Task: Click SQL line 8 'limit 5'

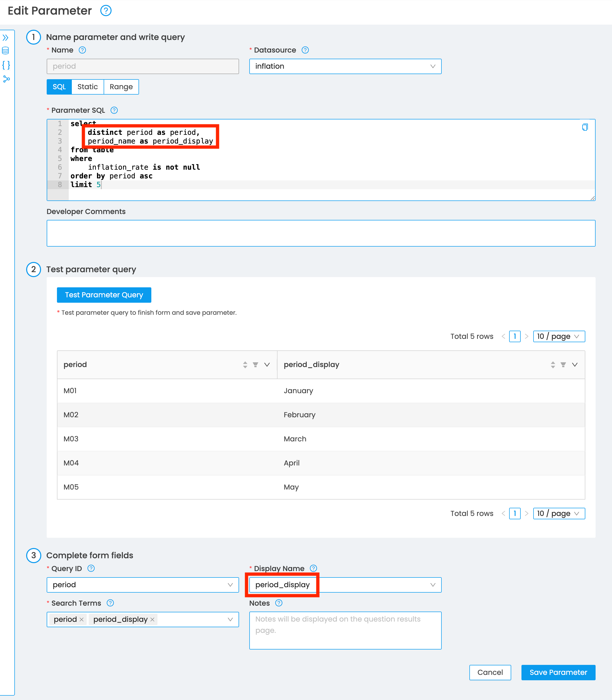Action: click(85, 185)
